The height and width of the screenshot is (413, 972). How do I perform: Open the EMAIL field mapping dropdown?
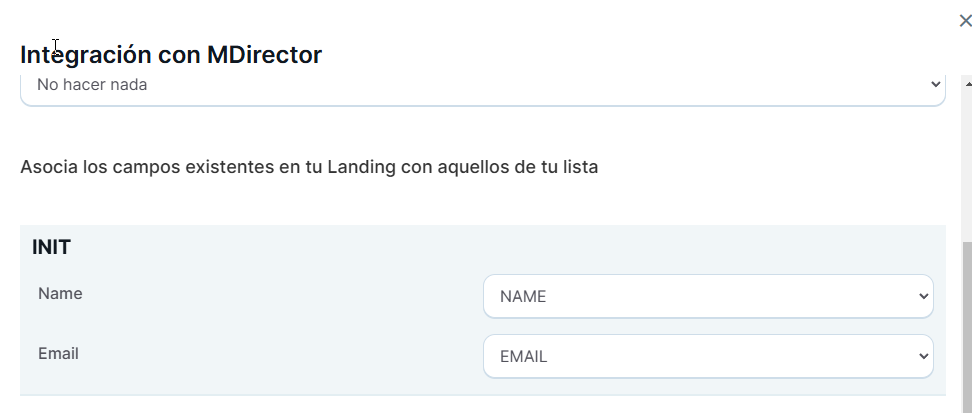pyautogui.click(x=707, y=356)
